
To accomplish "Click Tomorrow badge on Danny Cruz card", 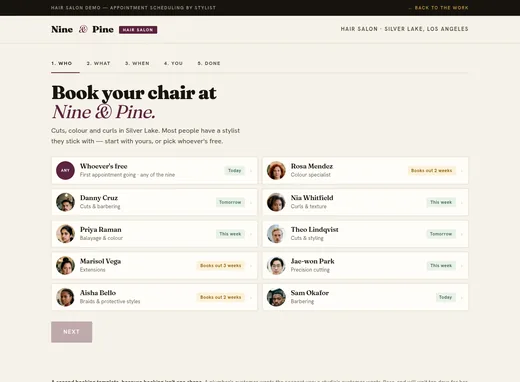I will [230, 202].
